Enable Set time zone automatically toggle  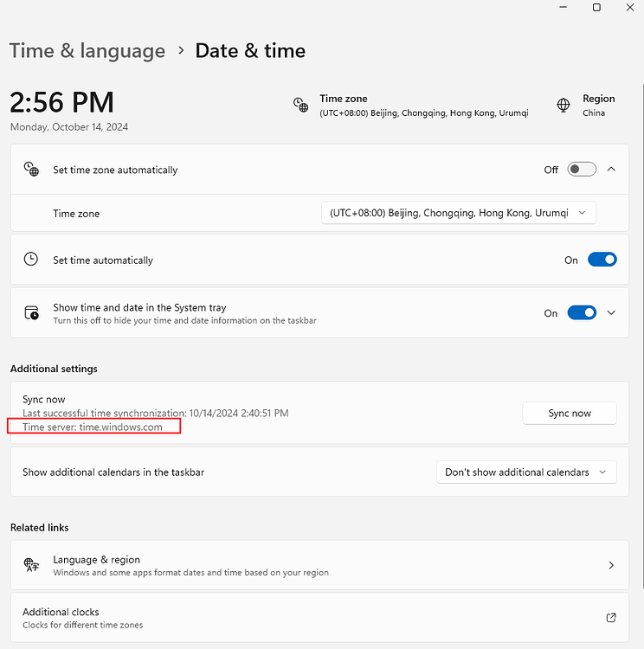[582, 170]
